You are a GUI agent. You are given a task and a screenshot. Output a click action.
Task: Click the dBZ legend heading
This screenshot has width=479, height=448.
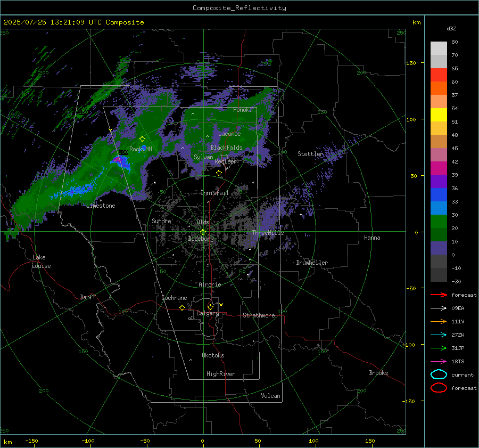[x=451, y=28]
